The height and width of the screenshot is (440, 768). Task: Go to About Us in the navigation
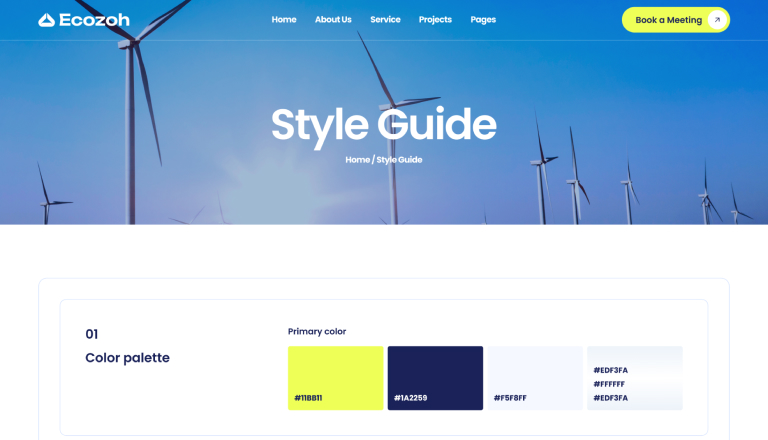(333, 20)
